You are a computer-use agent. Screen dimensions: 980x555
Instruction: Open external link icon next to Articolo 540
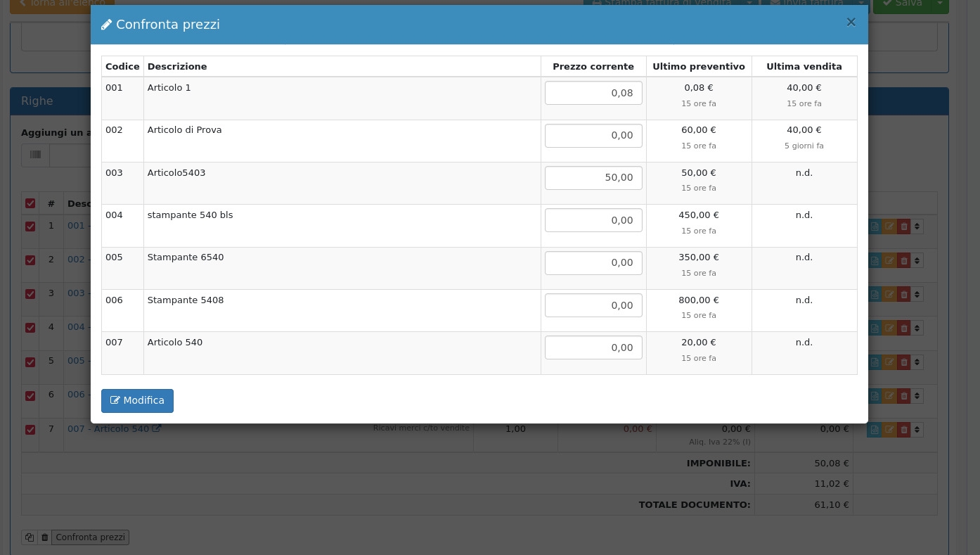(157, 428)
